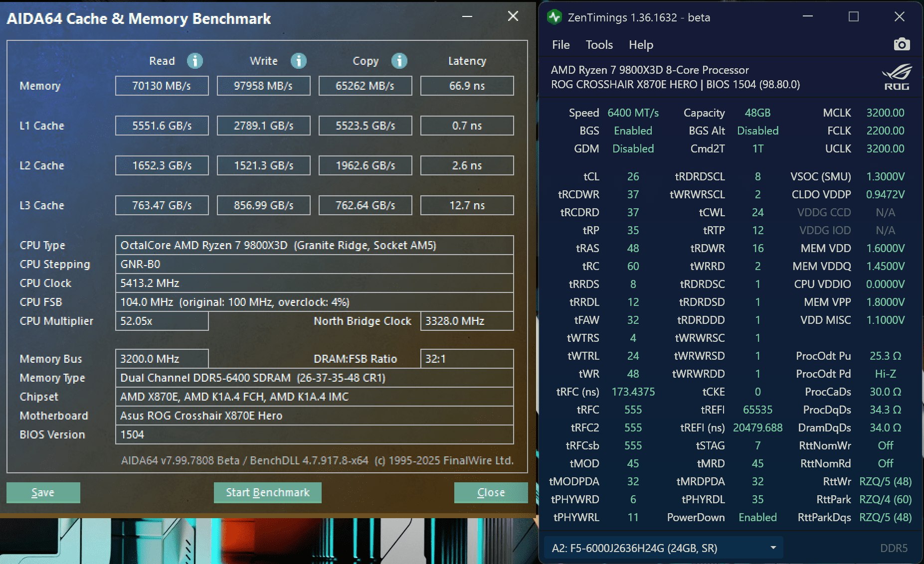924x564 pixels.
Task: Open the File menu in ZenTimings
Action: 560,45
